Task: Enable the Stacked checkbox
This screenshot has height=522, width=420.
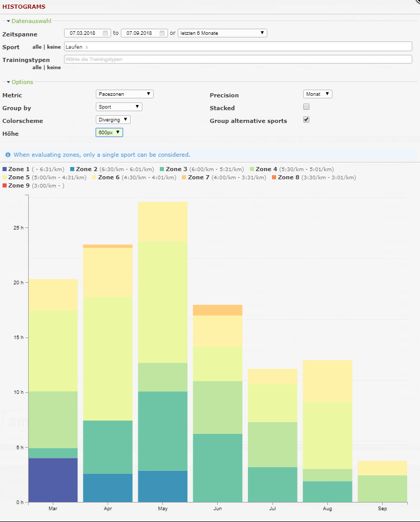Action: [306, 107]
